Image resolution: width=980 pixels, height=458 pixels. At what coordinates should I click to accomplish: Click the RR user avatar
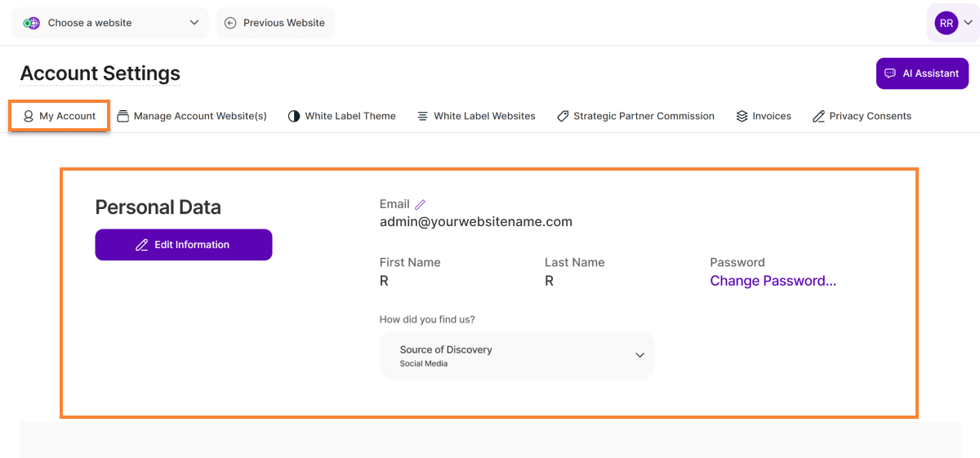click(x=946, y=24)
